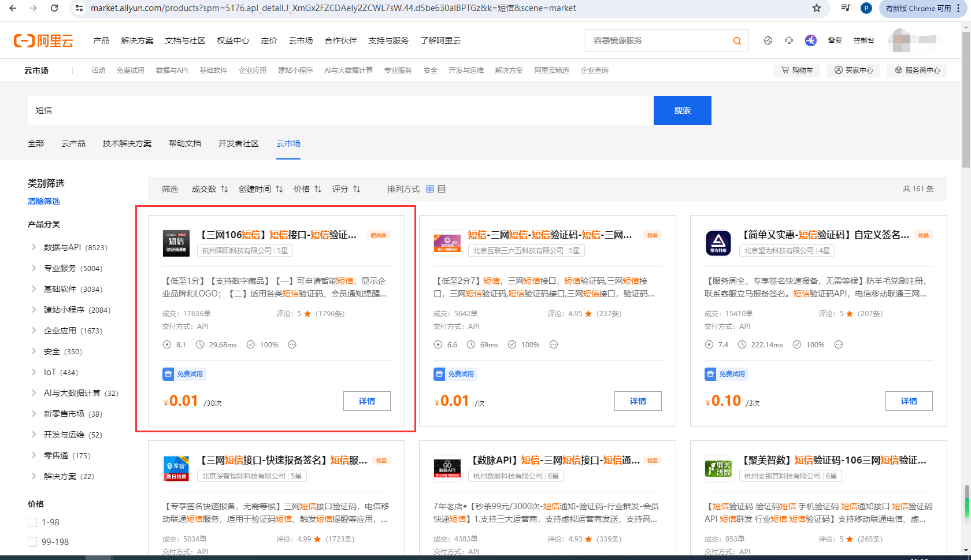The image size is (971, 560).
Task: Sort results by 价格
Action: click(x=307, y=189)
